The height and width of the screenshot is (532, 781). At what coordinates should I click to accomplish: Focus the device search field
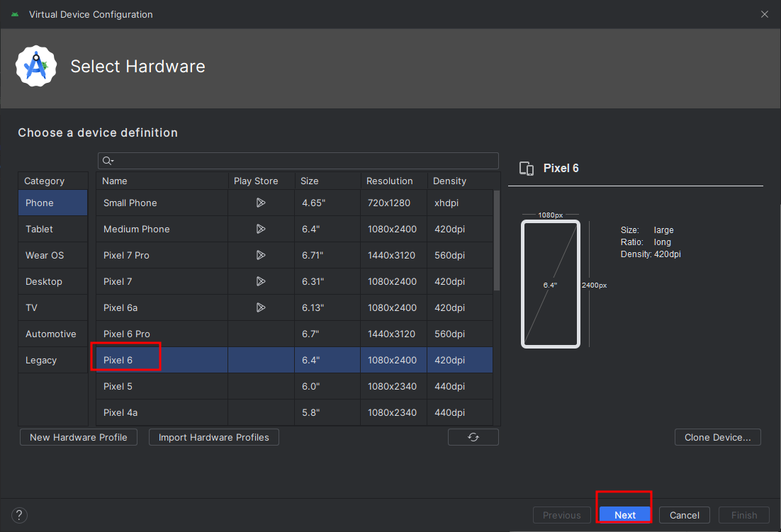pyautogui.click(x=298, y=160)
